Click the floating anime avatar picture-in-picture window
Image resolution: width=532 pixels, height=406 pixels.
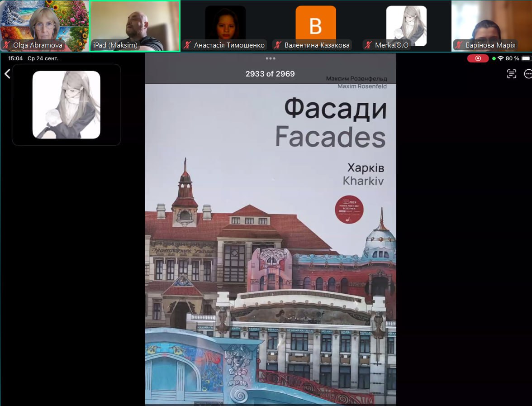66,105
